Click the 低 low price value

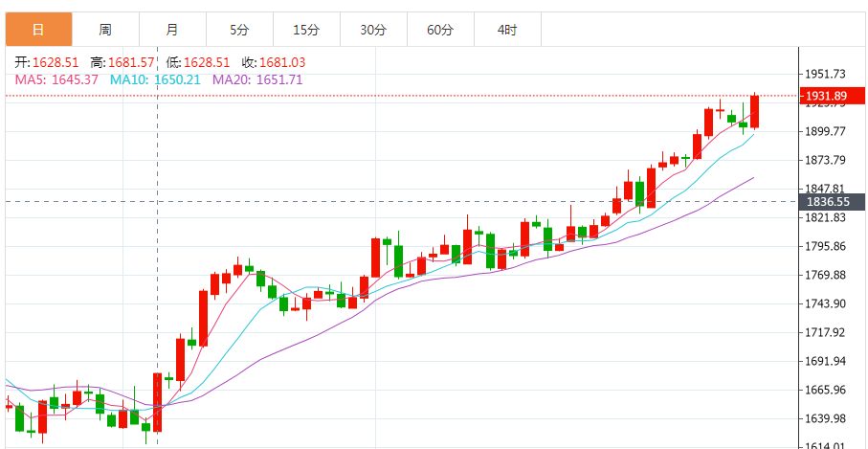(207, 62)
